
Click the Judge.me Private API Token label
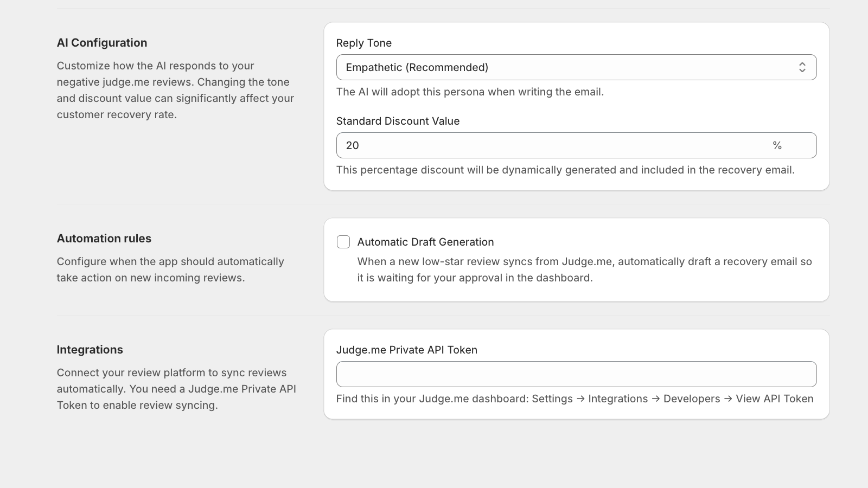pyautogui.click(x=407, y=350)
